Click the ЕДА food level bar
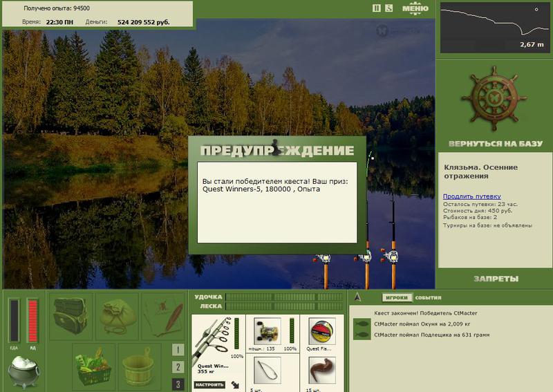553x392 pixels. point(14,320)
